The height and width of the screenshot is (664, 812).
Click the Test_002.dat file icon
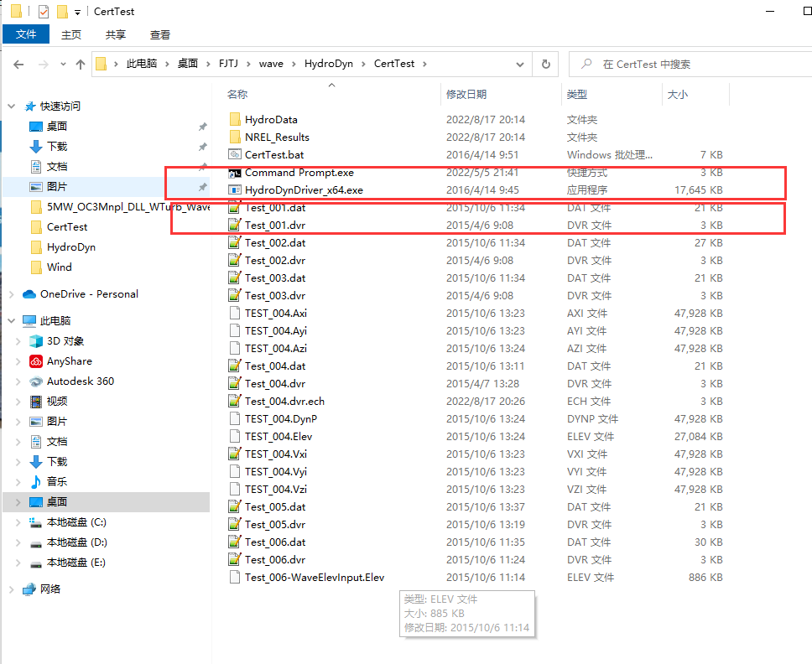tap(235, 243)
